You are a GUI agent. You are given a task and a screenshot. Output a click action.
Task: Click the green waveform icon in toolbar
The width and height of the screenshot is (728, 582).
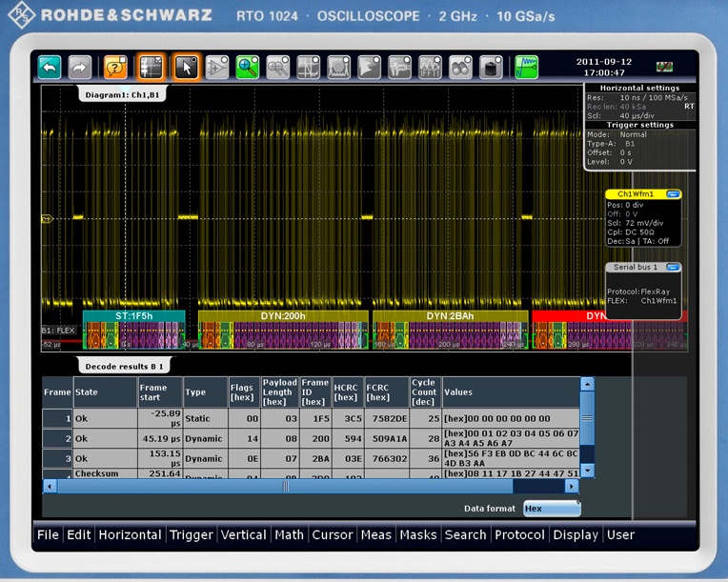(526, 67)
